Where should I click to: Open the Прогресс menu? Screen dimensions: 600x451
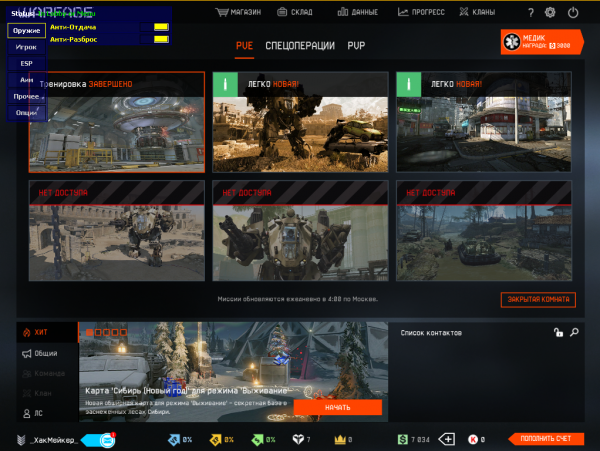pos(421,12)
